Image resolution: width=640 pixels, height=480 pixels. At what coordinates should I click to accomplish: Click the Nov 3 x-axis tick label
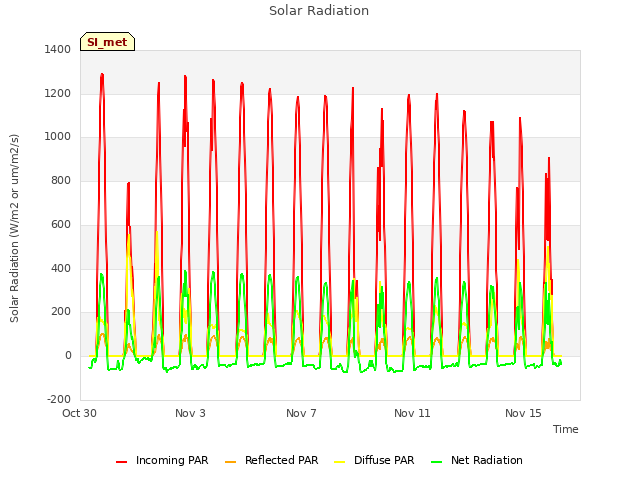tap(190, 413)
